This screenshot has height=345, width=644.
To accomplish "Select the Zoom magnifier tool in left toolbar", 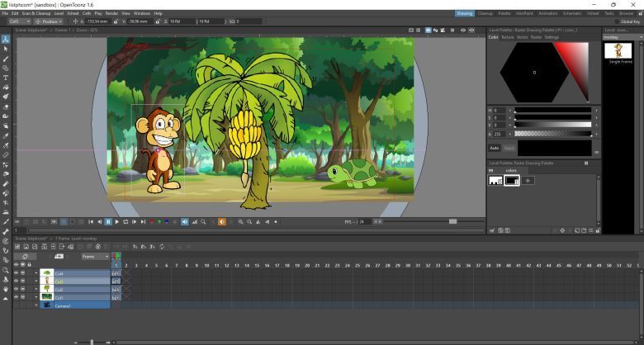I will (x=6, y=270).
